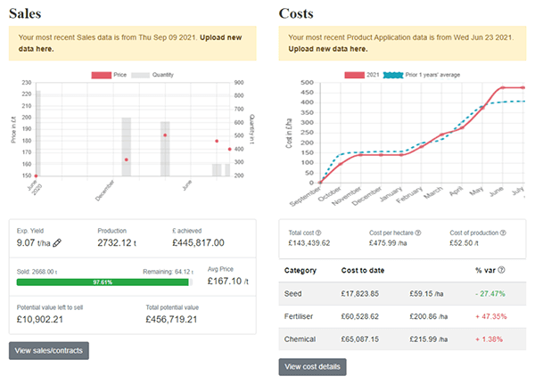Open View cost details button
This screenshot has width=535, height=392.
pos(313,367)
